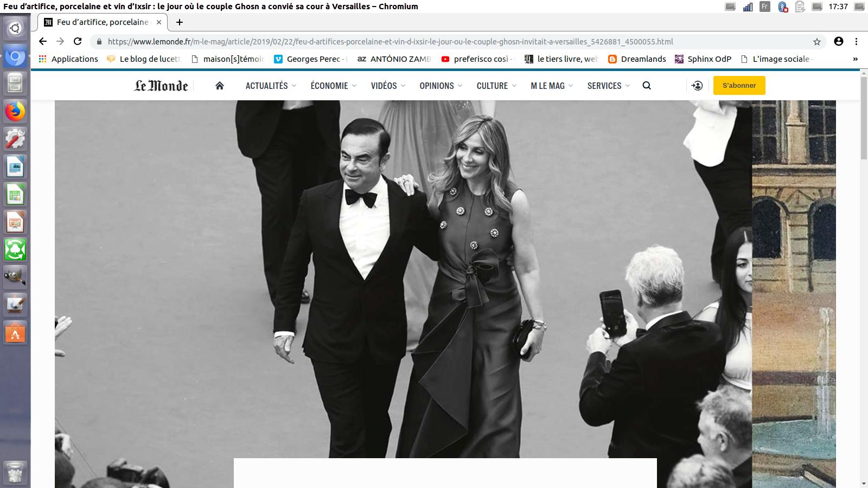Open the Georges Perec bookmark
Screen dimensions: 868x488
(310, 59)
